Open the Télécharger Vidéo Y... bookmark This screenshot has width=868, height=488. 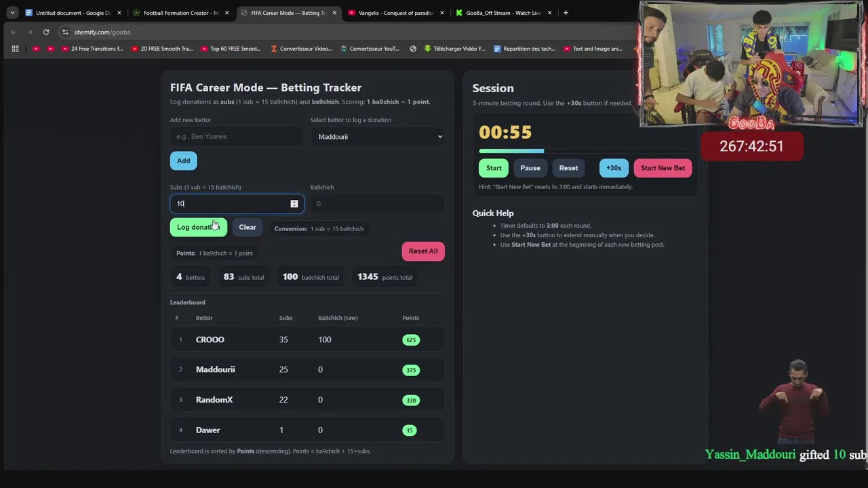coord(455,49)
